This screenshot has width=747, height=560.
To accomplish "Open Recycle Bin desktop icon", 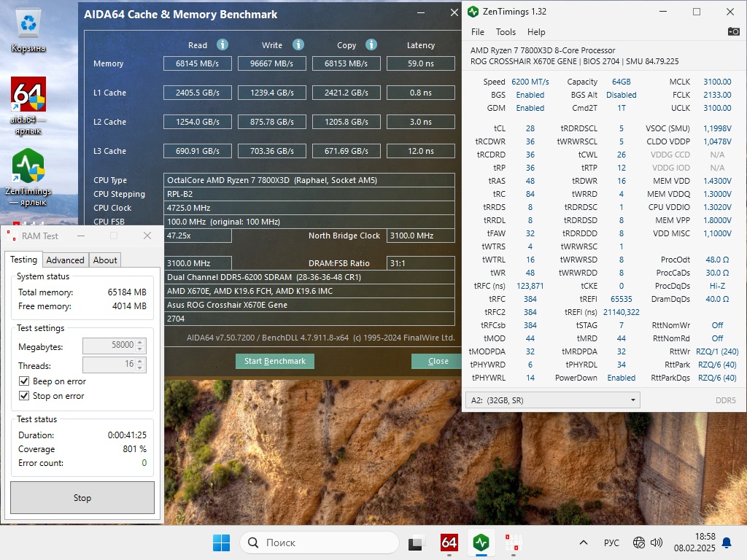I will tap(28, 31).
